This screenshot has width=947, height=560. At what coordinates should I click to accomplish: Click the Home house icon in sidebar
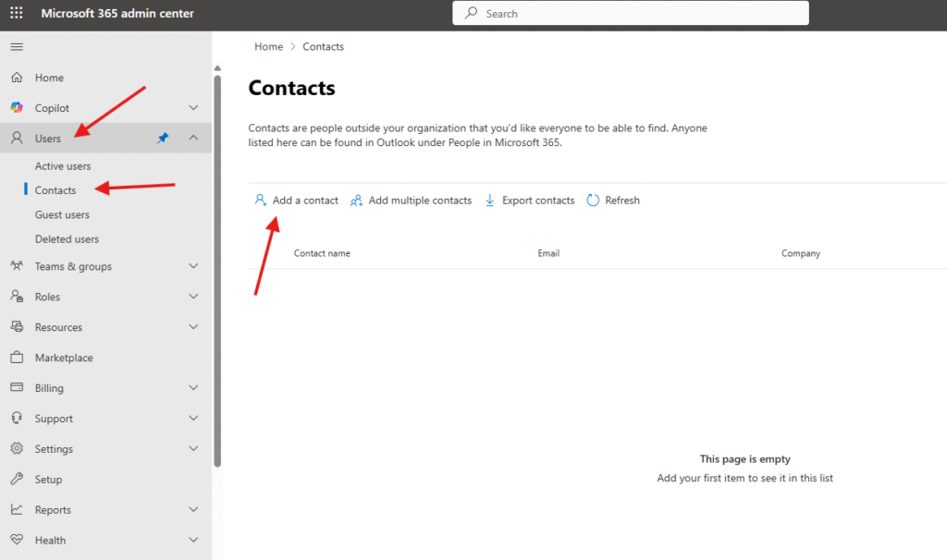(x=17, y=78)
